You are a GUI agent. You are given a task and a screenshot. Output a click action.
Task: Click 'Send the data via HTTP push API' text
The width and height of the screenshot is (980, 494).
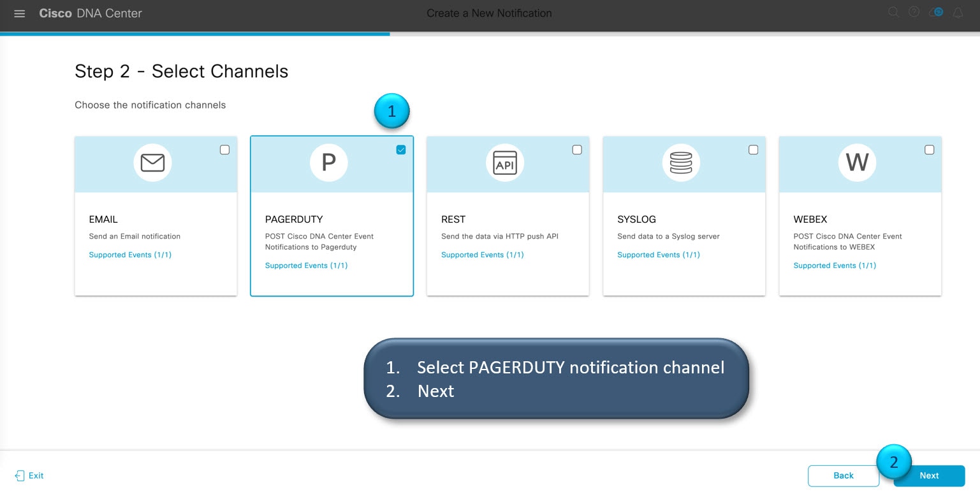pyautogui.click(x=500, y=236)
